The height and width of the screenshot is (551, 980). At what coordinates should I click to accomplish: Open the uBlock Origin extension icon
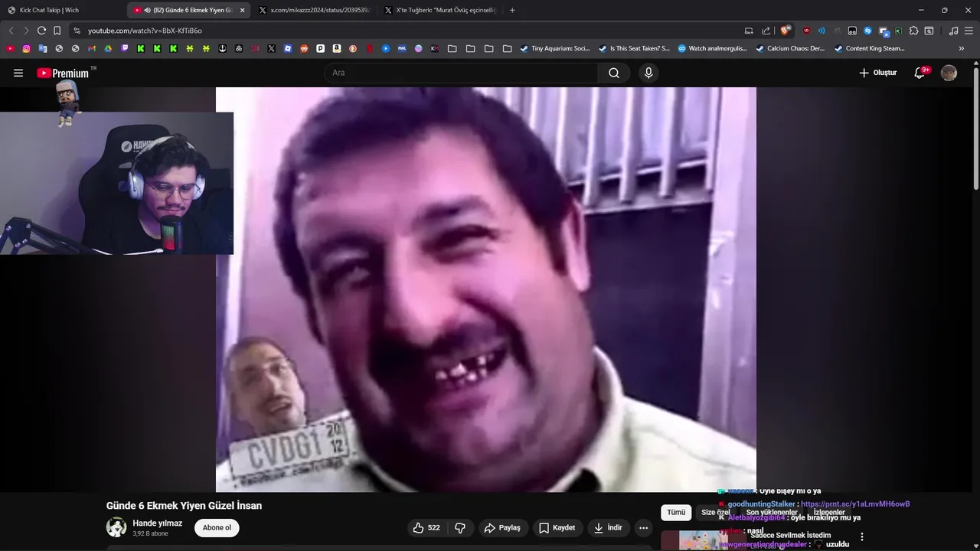click(806, 31)
